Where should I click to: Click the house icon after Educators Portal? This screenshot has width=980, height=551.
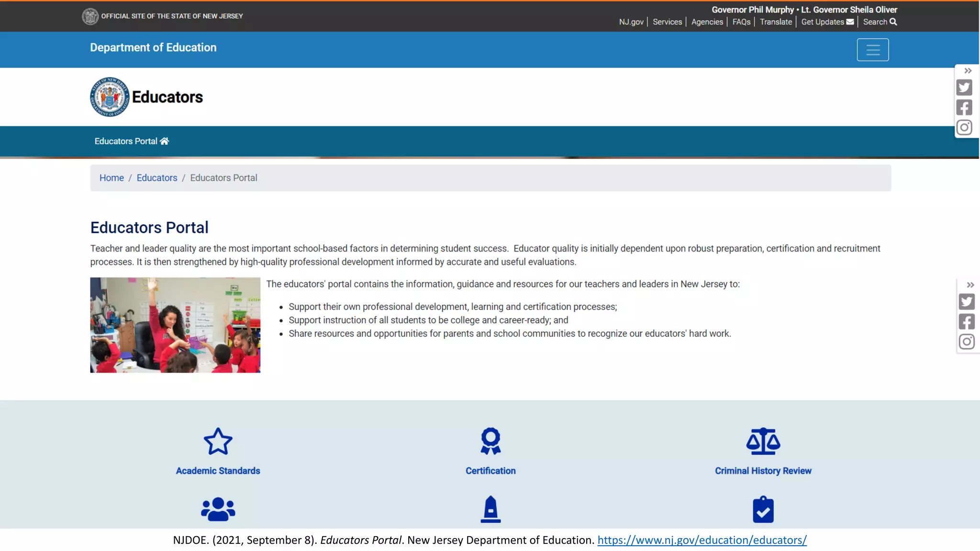pos(164,141)
